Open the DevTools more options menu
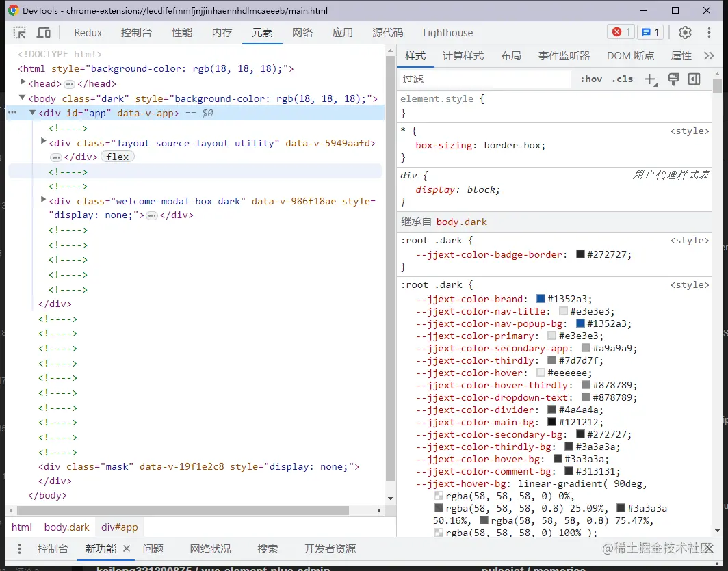 [710, 33]
